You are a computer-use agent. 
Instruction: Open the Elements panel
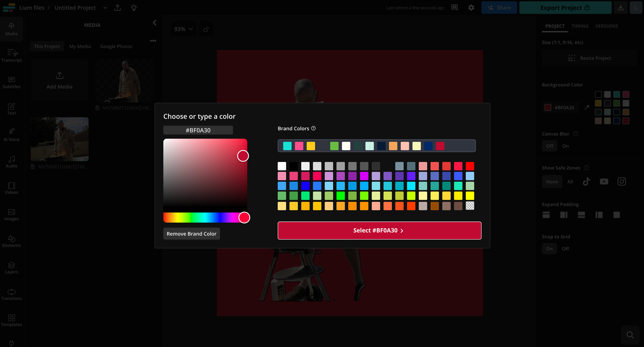point(12,241)
